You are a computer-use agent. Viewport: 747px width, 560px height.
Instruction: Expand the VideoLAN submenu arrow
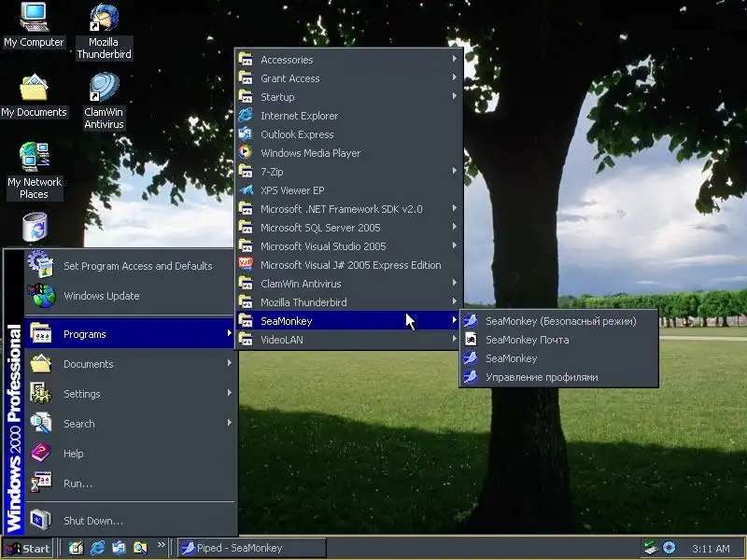pos(455,339)
